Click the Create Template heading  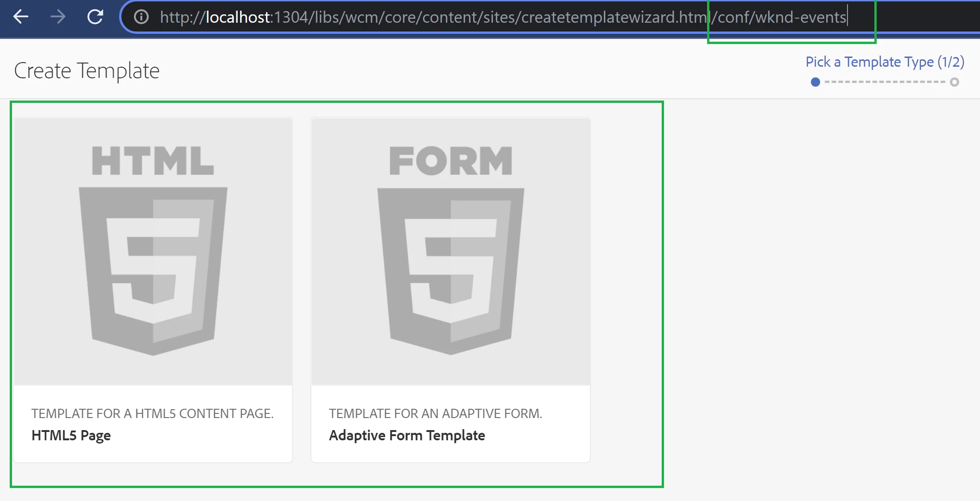[87, 71]
